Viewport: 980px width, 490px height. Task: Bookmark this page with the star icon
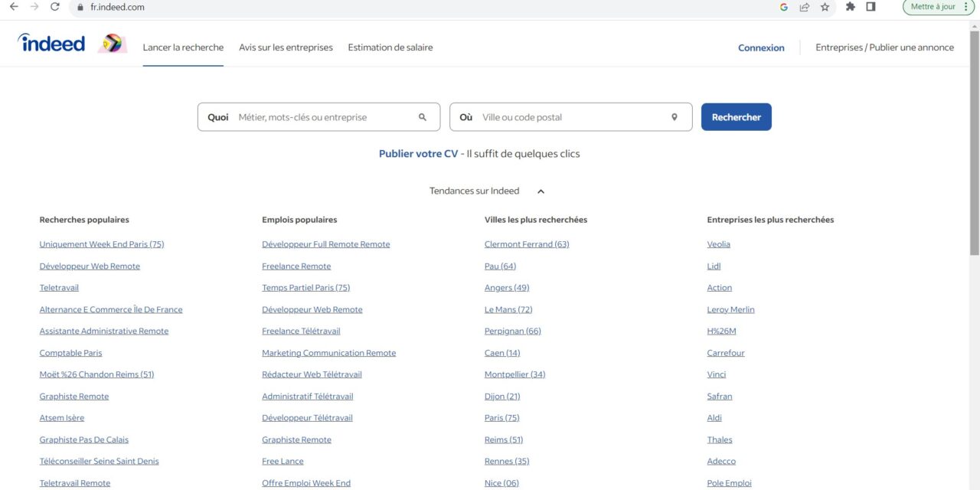[x=825, y=7]
